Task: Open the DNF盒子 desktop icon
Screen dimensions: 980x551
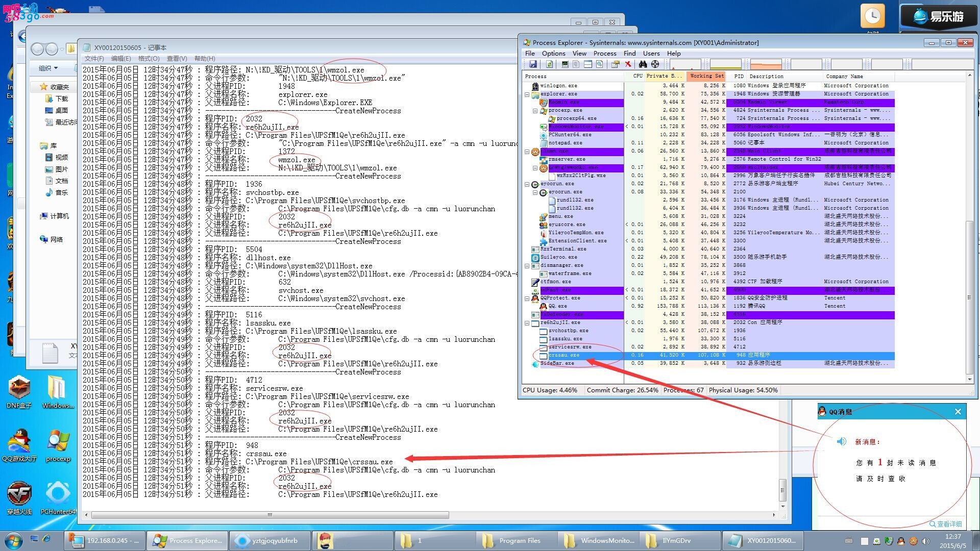Action: (19, 392)
